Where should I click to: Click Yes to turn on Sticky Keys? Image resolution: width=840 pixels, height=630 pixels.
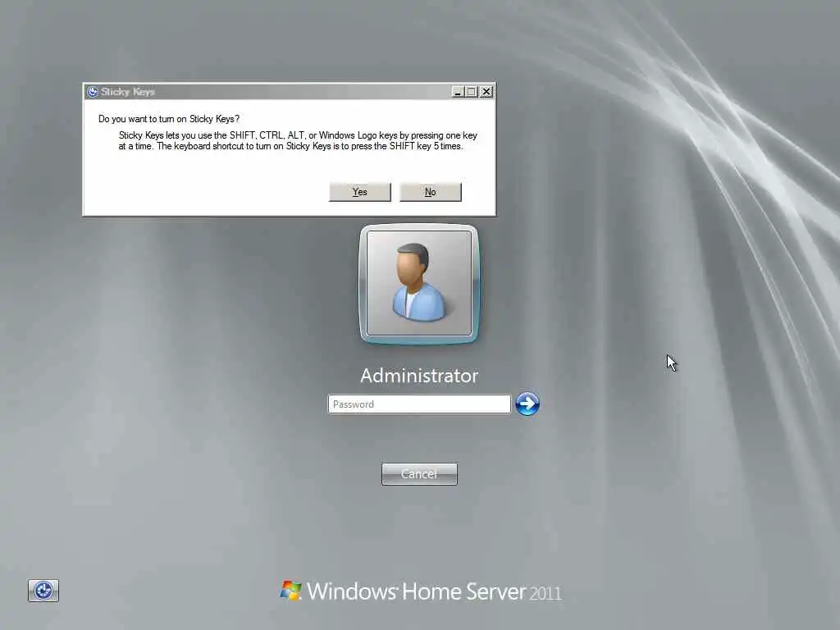359,192
